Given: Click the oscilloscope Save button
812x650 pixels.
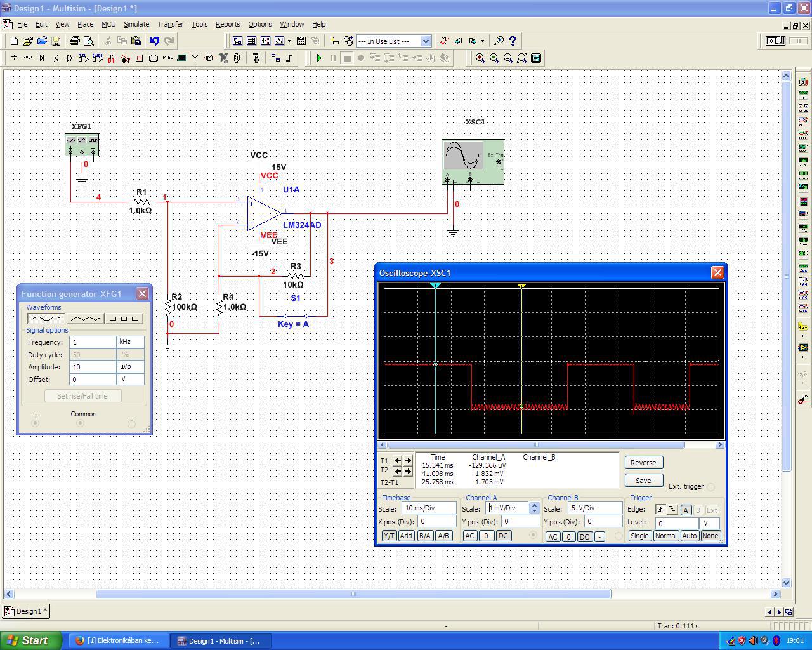Looking at the screenshot, I should (x=643, y=481).
